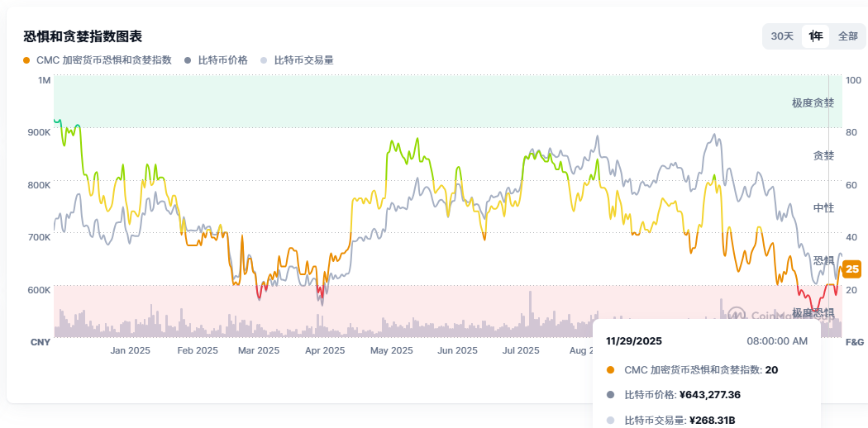The image size is (868, 428).
Task: Hide the 比特币交易量 series via the legend
Action: (x=303, y=60)
